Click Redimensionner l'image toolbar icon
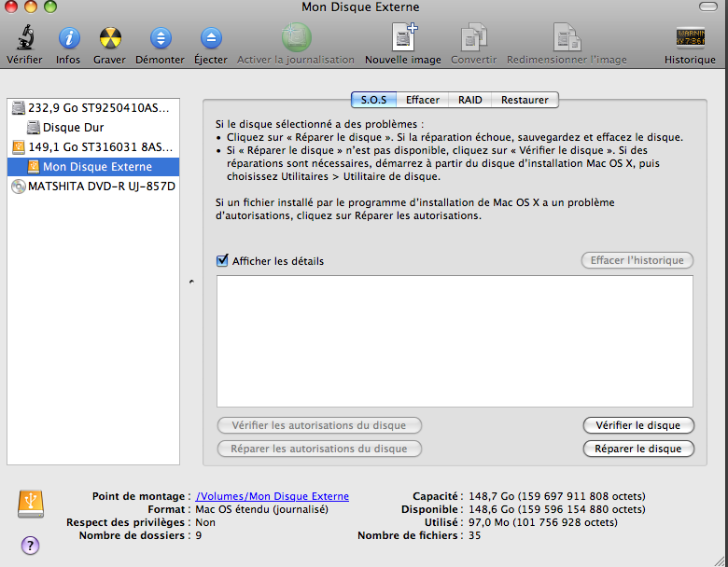 click(567, 37)
